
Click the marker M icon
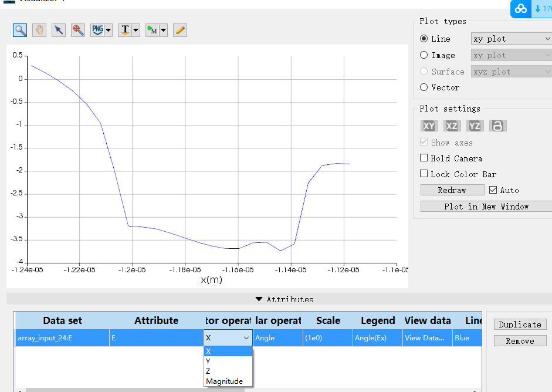point(153,31)
